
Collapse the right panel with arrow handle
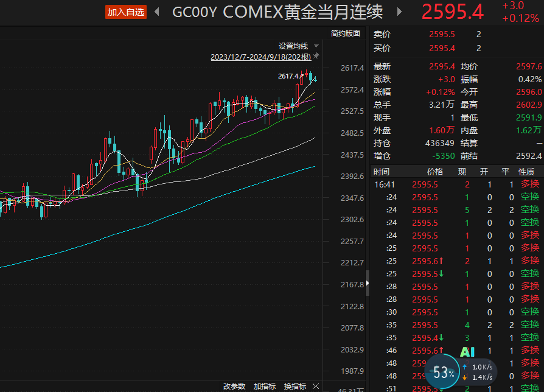(x=368, y=283)
